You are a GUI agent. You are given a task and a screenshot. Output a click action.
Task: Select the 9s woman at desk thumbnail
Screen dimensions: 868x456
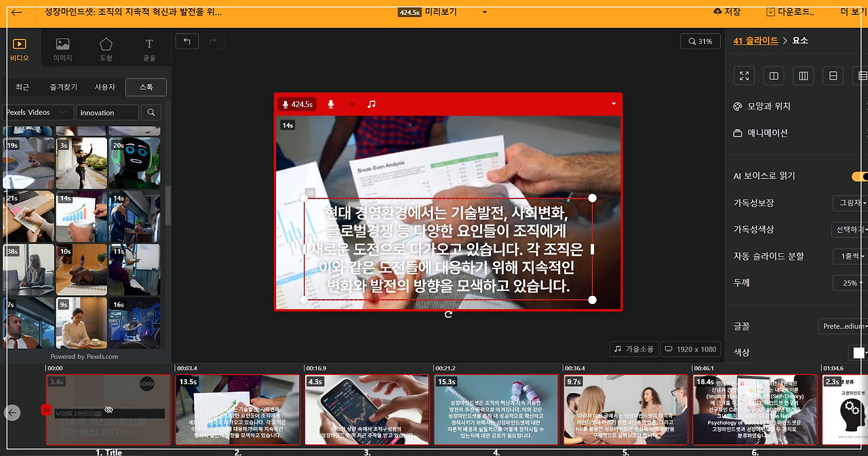click(x=81, y=323)
